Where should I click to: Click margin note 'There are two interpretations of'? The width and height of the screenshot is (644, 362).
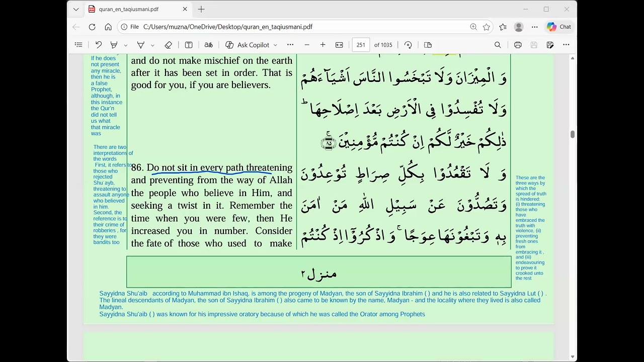(113, 150)
